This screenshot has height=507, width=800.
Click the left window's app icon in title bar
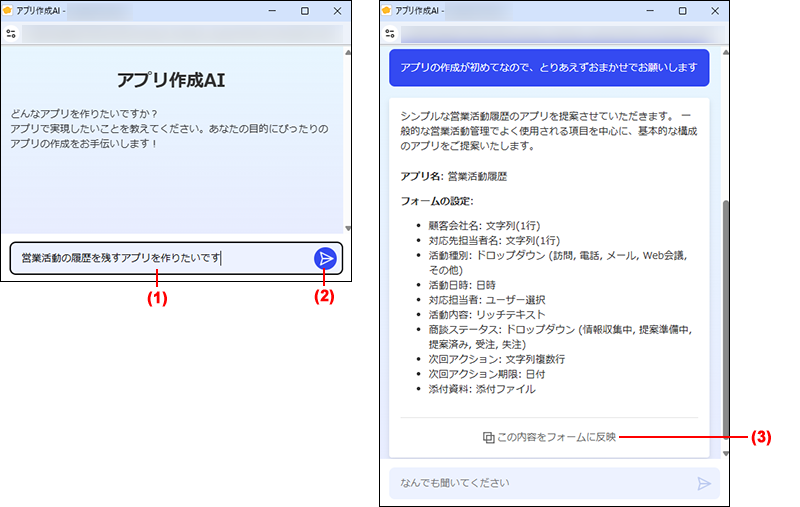pyautogui.click(x=7, y=10)
